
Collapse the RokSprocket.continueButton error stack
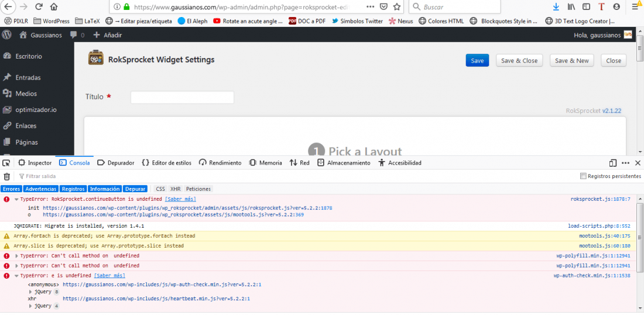[x=16, y=199]
